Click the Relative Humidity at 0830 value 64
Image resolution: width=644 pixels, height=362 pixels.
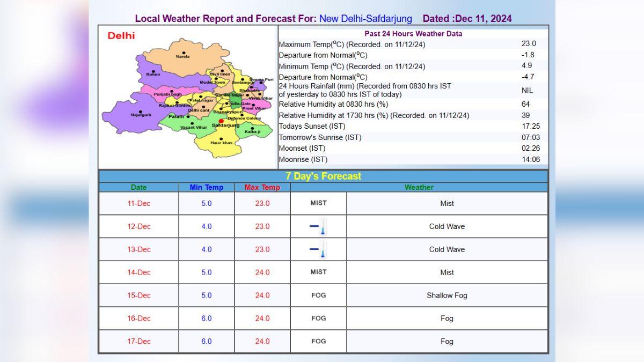(x=525, y=104)
